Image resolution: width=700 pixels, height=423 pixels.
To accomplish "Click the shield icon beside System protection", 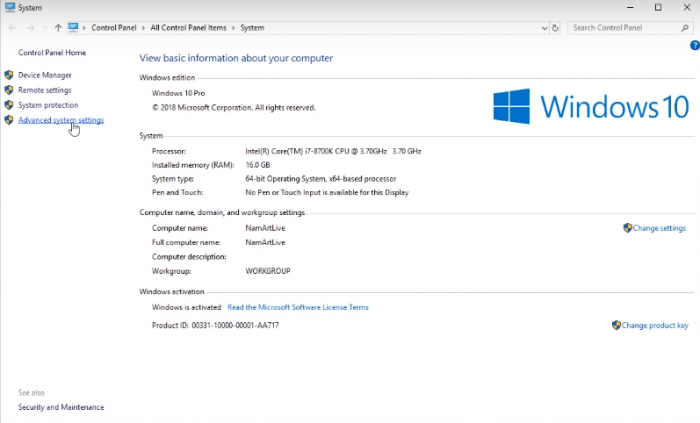I will (9, 105).
